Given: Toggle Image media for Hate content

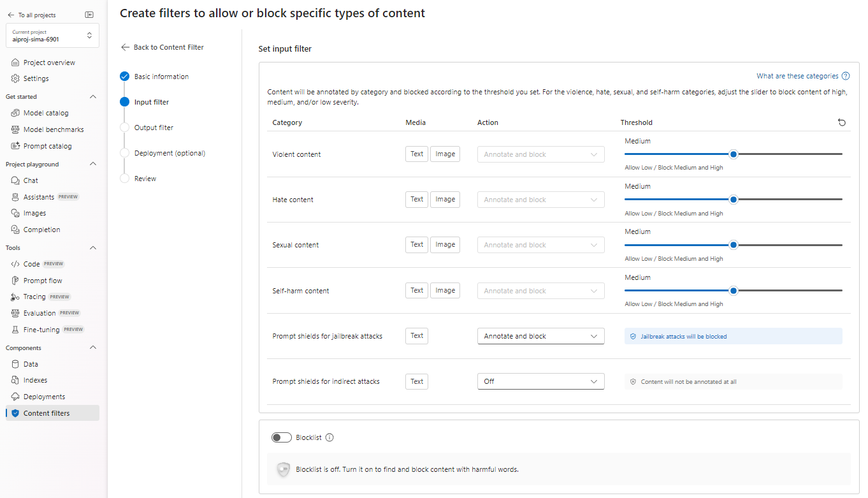Looking at the screenshot, I should (x=445, y=199).
